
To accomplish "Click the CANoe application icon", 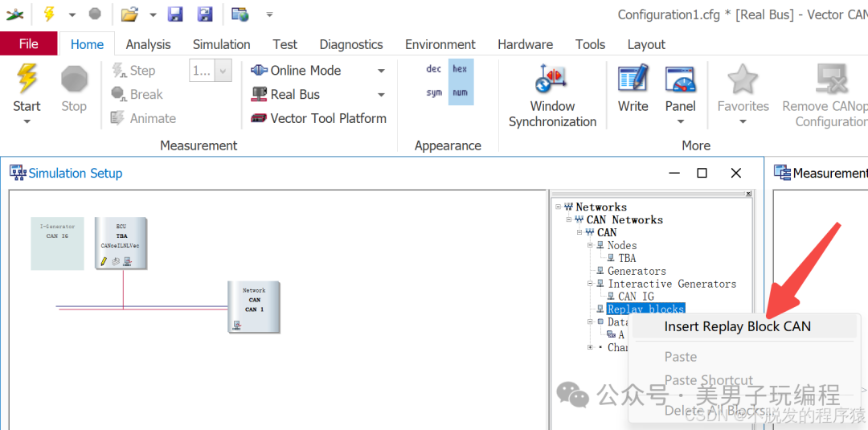I will tap(15, 14).
